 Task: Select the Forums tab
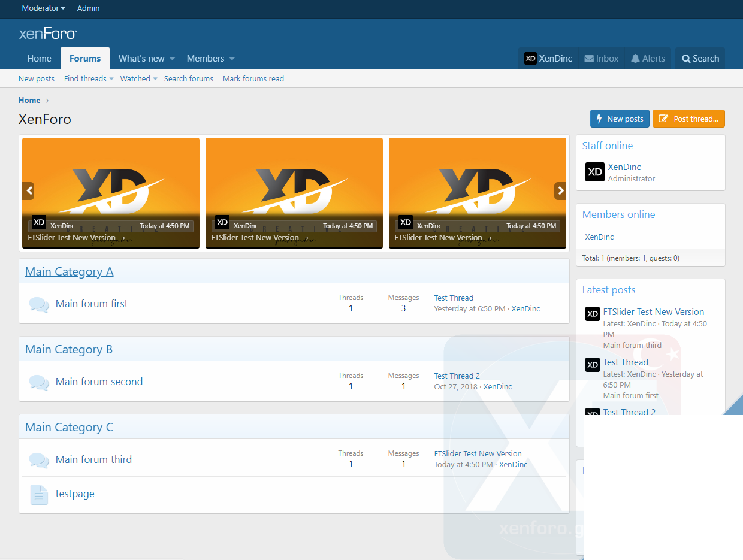click(85, 59)
